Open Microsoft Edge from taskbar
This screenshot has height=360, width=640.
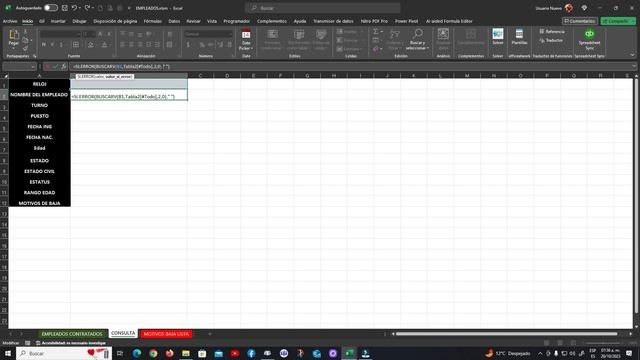coord(137,353)
